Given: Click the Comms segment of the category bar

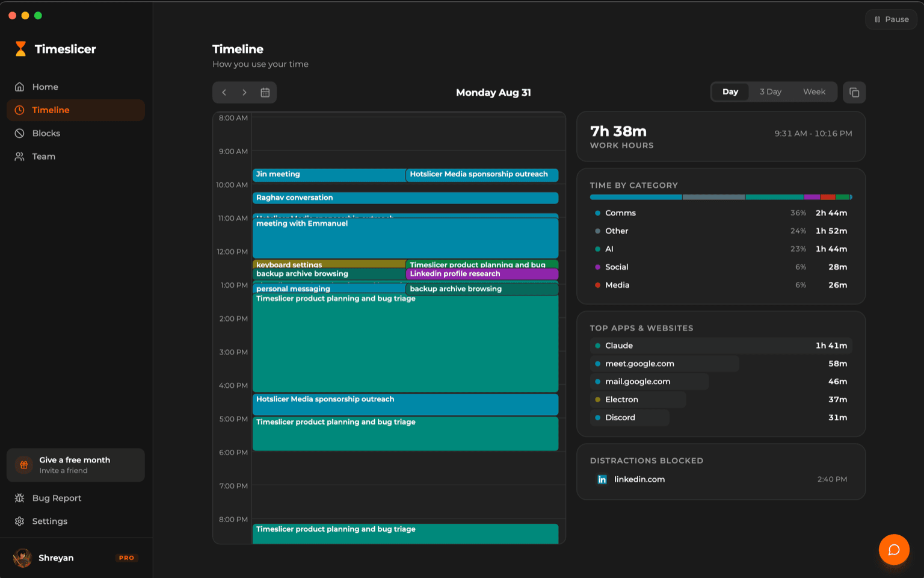Looking at the screenshot, I should pos(636,197).
